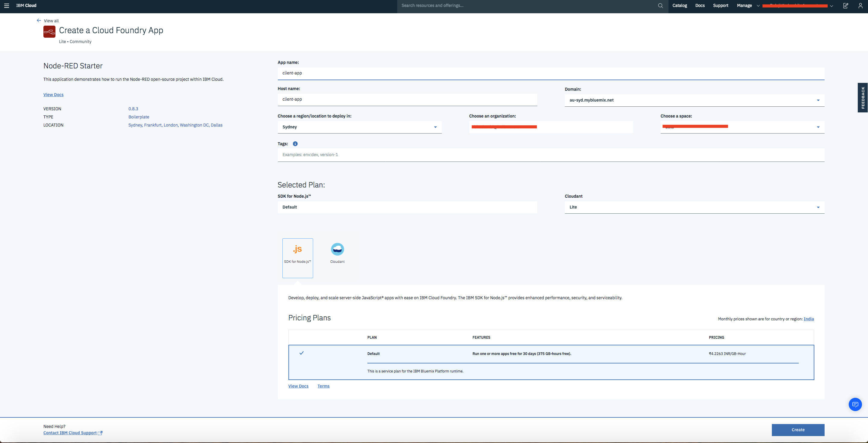Screen dimensions: 868x443
Task: Open the Terms link
Action: point(323,386)
